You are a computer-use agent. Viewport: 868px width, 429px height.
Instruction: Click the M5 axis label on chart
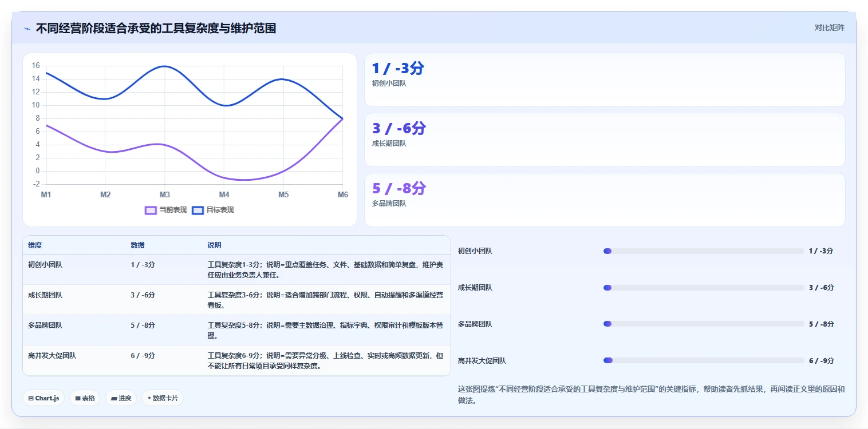[283, 195]
